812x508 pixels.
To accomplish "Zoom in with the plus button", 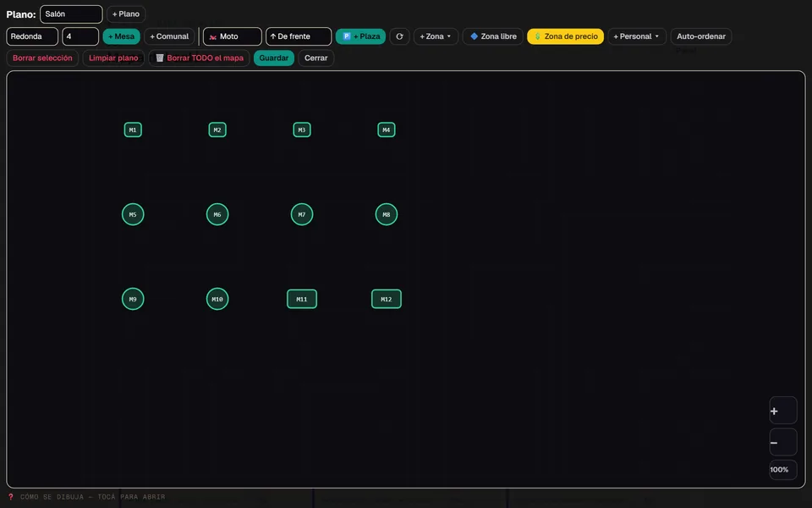I will pyautogui.click(x=783, y=411).
